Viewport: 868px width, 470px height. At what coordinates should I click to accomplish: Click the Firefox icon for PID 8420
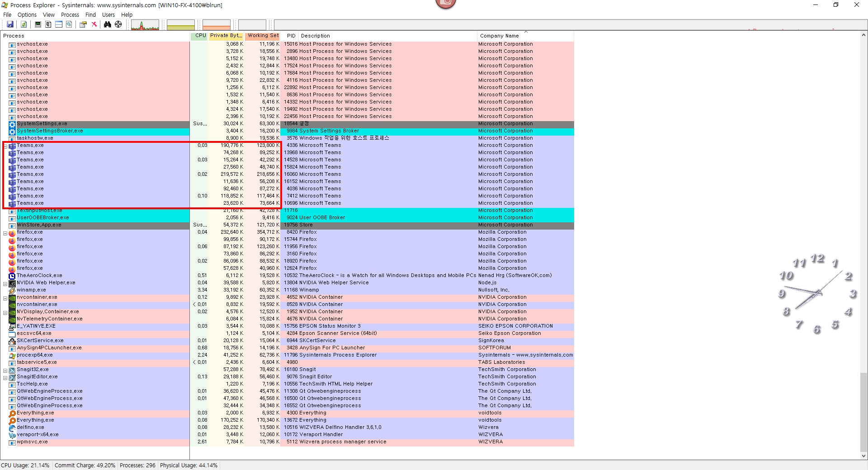(12, 232)
